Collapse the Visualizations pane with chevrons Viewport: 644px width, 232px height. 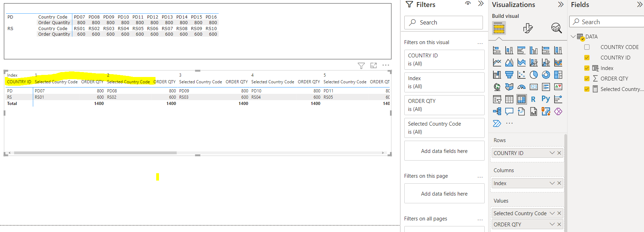click(561, 5)
